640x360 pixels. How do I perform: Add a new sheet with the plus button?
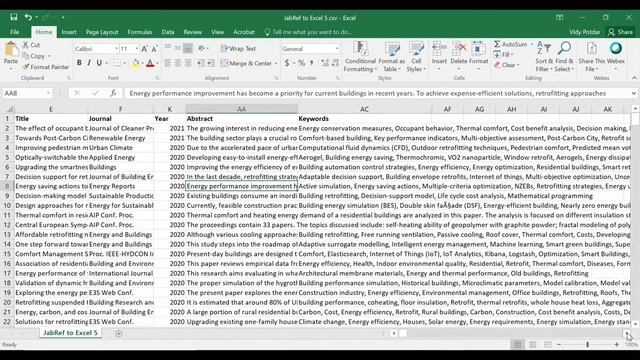coord(118,333)
